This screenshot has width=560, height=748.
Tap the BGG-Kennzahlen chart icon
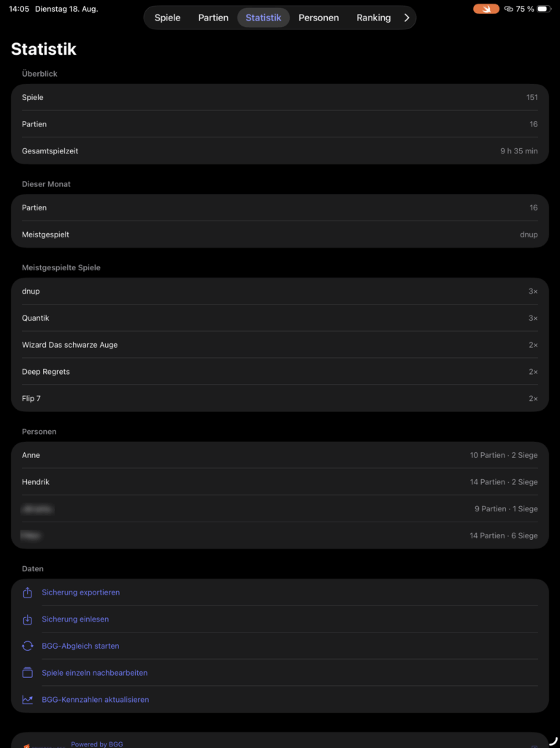(x=28, y=700)
